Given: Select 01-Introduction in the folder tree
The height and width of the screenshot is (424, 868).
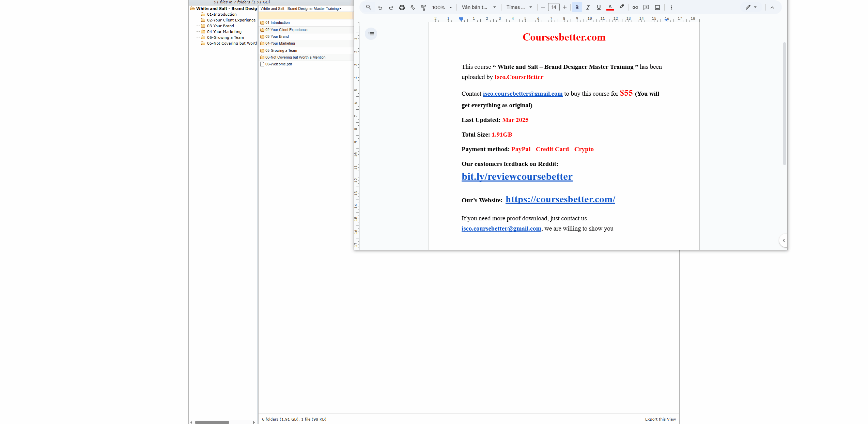Looking at the screenshot, I should [221, 14].
